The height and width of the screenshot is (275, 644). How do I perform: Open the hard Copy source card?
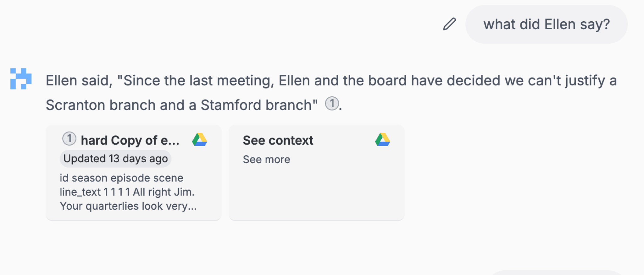pos(134,172)
